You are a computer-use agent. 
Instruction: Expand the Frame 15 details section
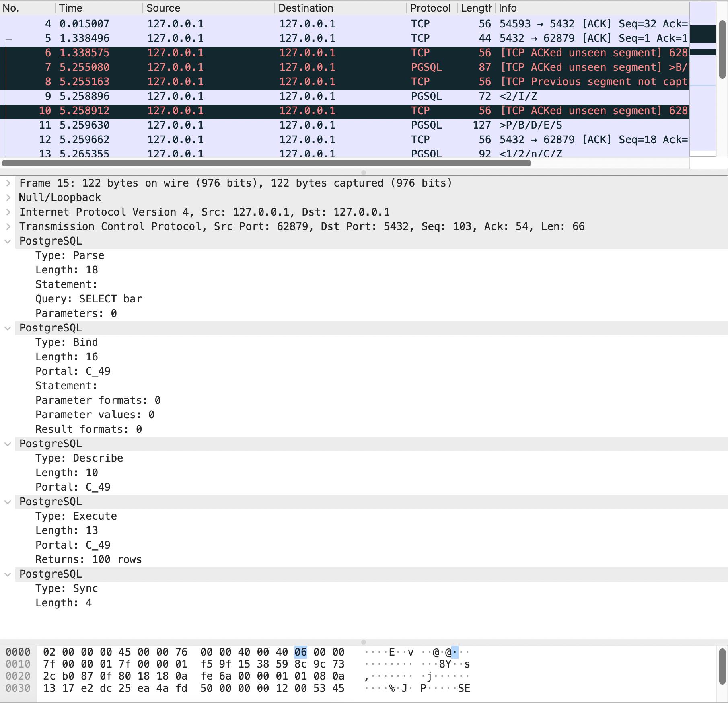coord(8,183)
